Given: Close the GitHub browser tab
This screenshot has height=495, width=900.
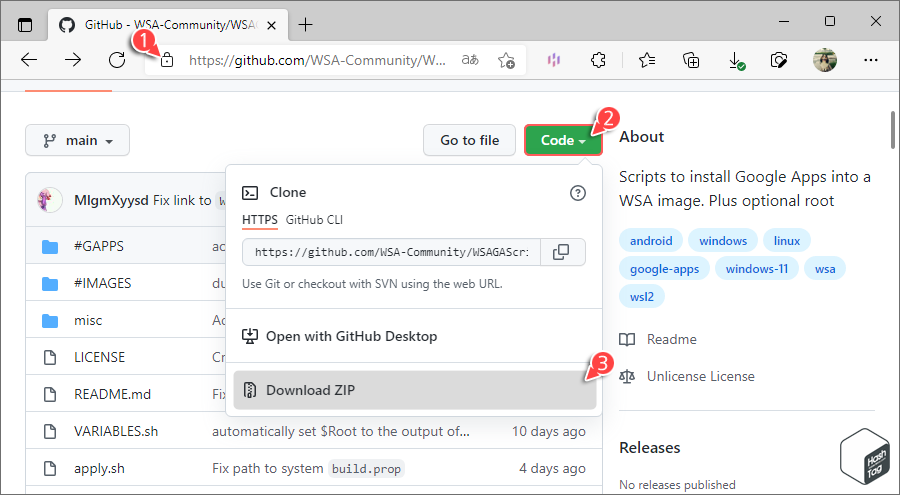Looking at the screenshot, I should coord(271,25).
